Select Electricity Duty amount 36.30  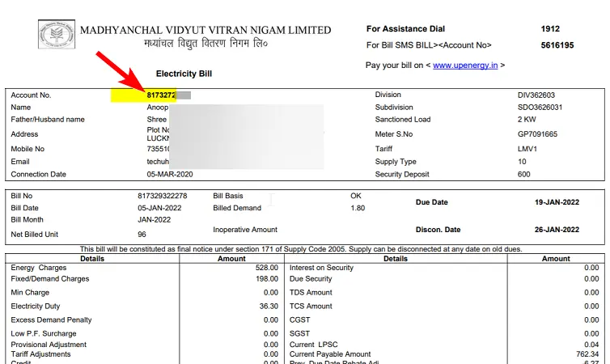point(269,307)
